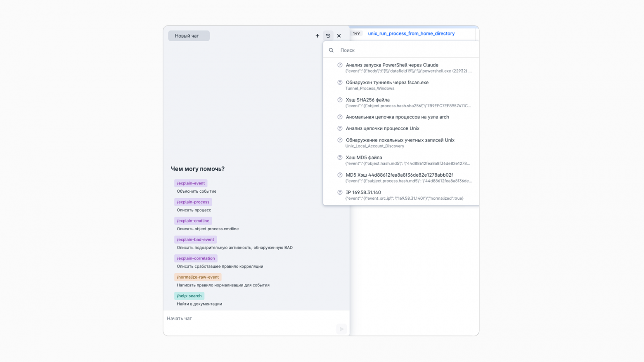Click icon beside 'Хэш MD5 файла'
Screen dimensions: 644x362
click(x=340, y=158)
